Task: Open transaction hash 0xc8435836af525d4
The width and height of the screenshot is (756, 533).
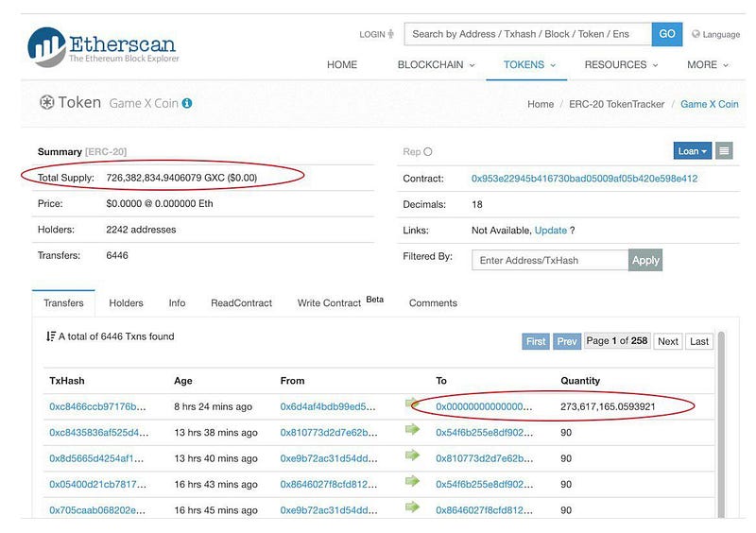Action: tap(99, 433)
